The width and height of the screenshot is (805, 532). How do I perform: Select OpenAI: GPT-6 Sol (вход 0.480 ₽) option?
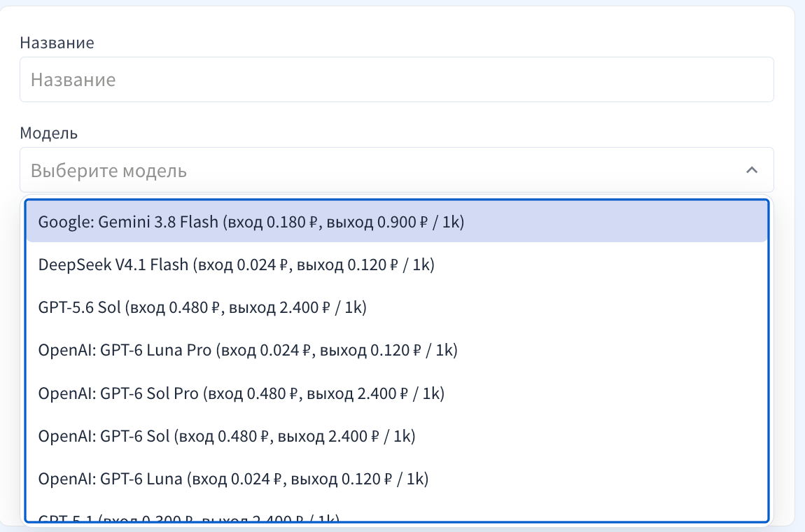click(x=396, y=435)
